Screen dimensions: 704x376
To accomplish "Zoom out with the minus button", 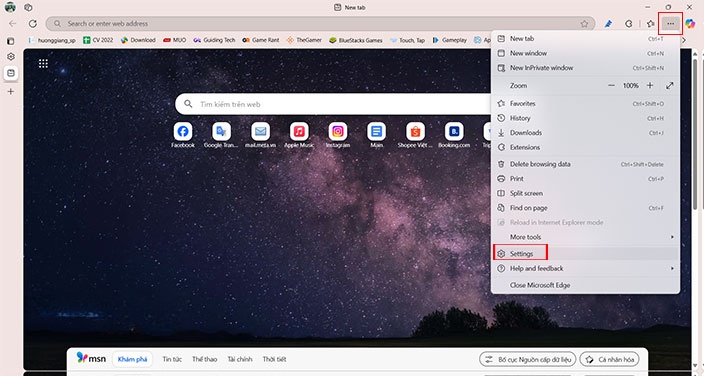I will [x=611, y=85].
